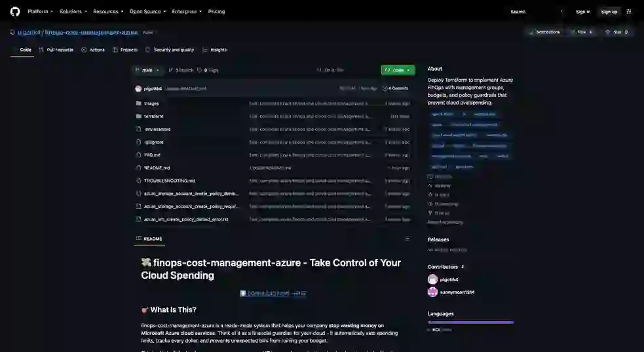Click the file icon beside README.md
Screen dimensions: 644x352
(138, 167)
